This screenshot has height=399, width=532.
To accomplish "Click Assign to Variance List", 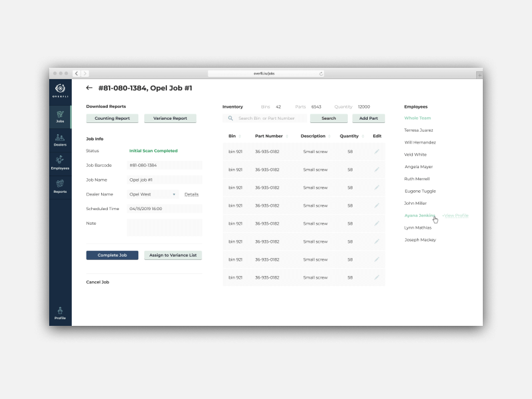I will [173, 255].
